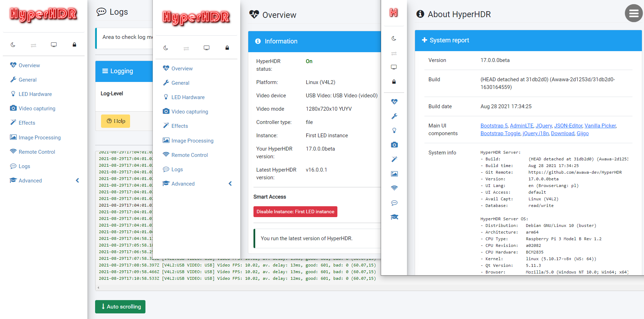
Task: Click the Information panel header in Overview
Action: pos(315,41)
